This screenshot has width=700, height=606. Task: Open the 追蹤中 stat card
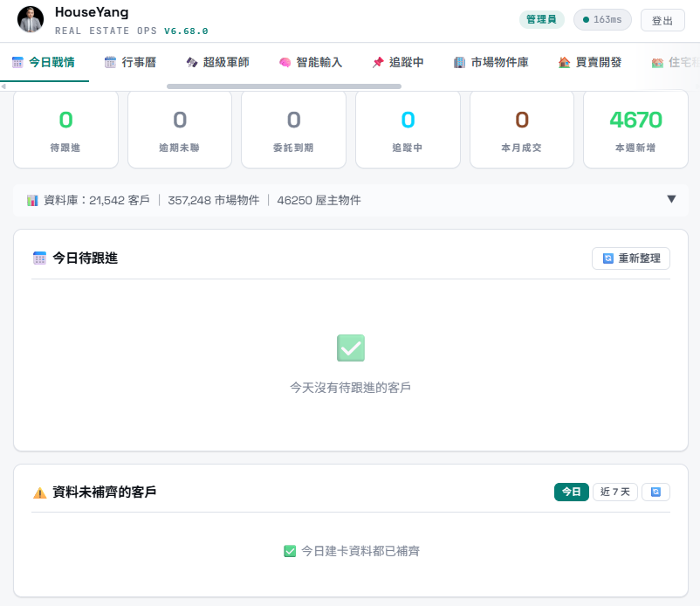coord(408,129)
